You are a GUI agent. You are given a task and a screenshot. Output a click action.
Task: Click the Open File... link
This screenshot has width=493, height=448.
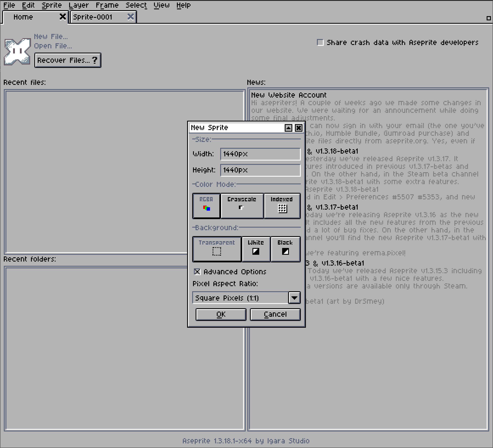(53, 46)
